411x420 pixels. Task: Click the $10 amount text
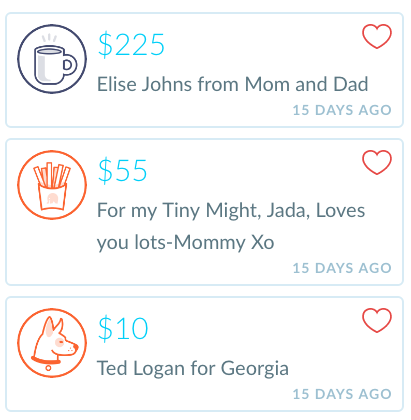pyautogui.click(x=123, y=329)
